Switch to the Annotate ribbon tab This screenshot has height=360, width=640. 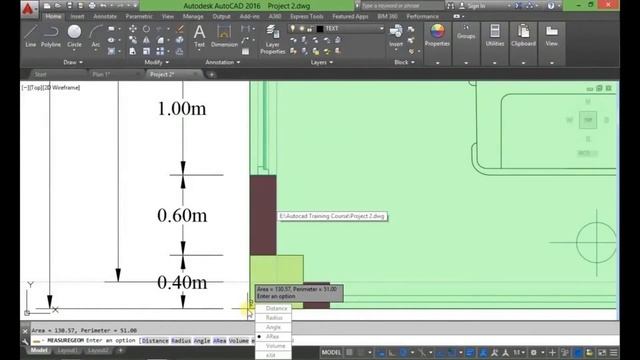[x=105, y=16]
